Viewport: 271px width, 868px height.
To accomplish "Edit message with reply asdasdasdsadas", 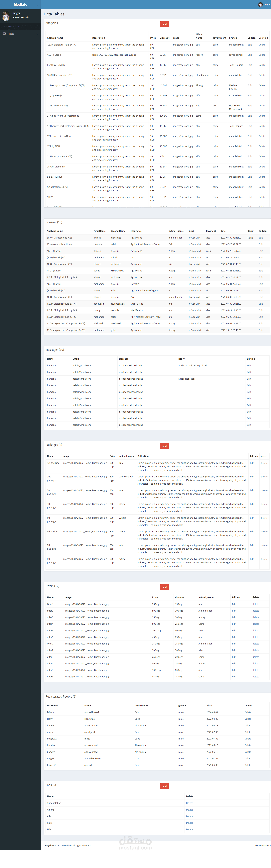I will pyautogui.click(x=249, y=379).
